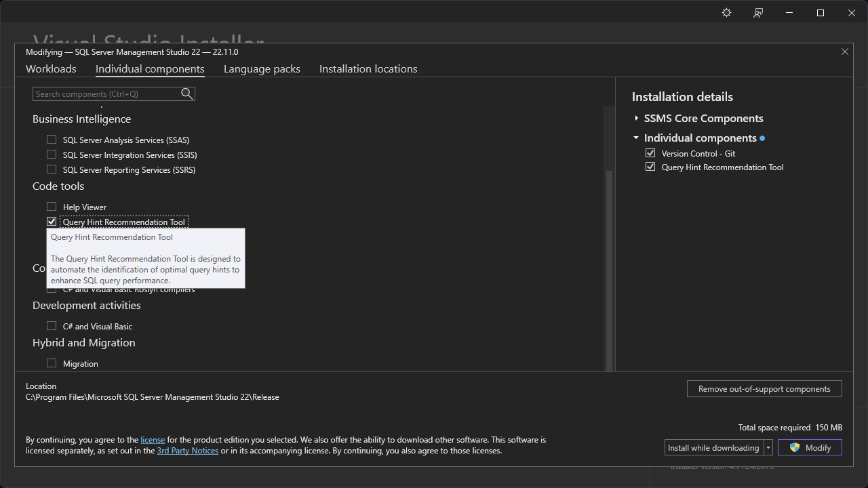Select the Individual components tab
Image resolution: width=868 pixels, height=488 pixels.
click(x=150, y=68)
